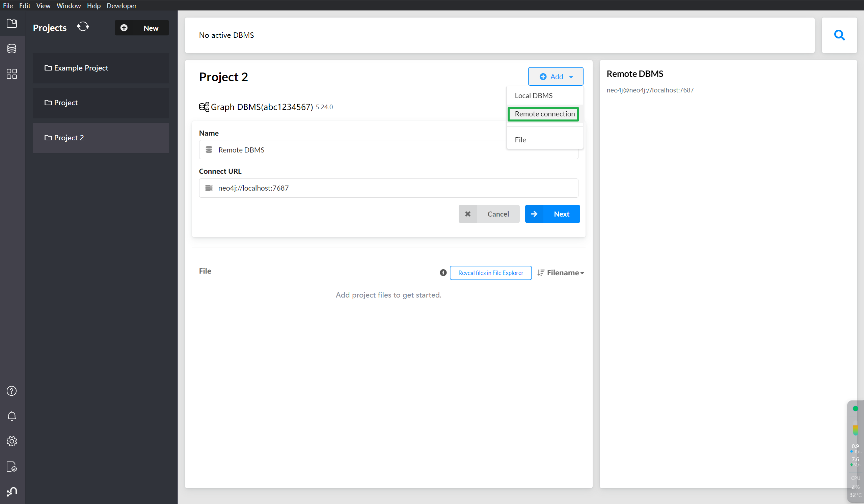Click neo4j@neo4j://localhost:7687 connection text
The height and width of the screenshot is (504, 864).
pyautogui.click(x=650, y=90)
